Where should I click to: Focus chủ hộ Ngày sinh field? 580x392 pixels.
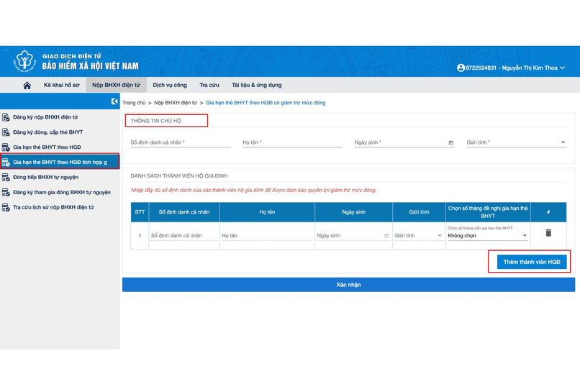tap(404, 142)
